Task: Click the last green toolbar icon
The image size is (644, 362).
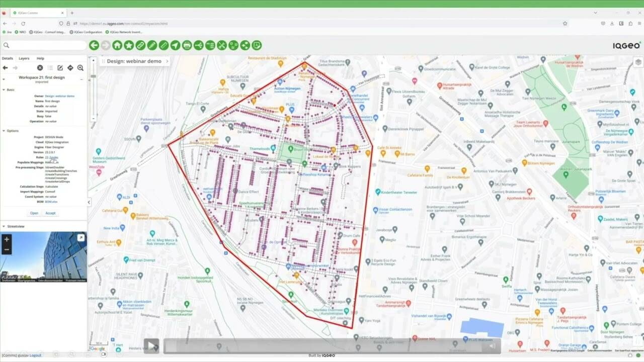Action: pos(257,45)
